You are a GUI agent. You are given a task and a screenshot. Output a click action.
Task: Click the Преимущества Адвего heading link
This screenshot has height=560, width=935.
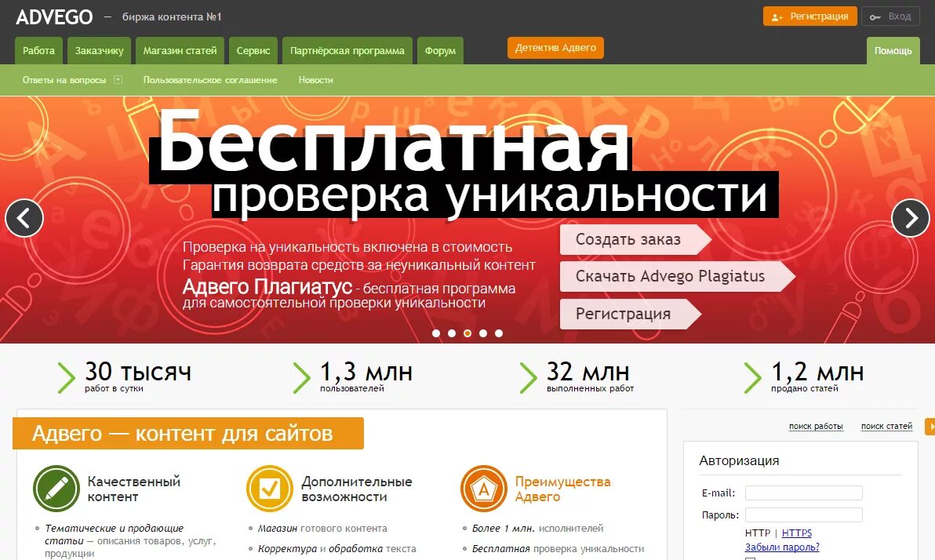pos(563,489)
